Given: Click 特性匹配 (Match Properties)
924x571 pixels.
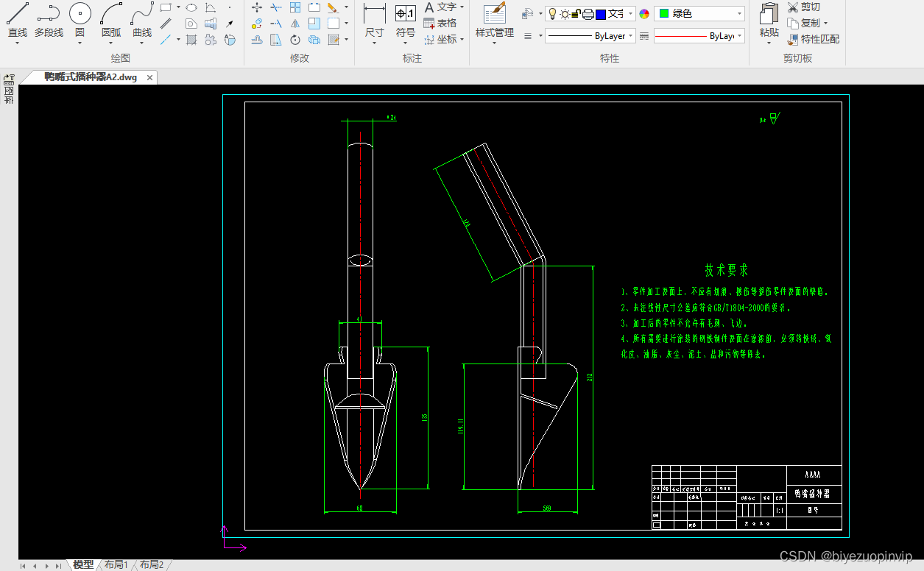Looking at the screenshot, I should (813, 40).
